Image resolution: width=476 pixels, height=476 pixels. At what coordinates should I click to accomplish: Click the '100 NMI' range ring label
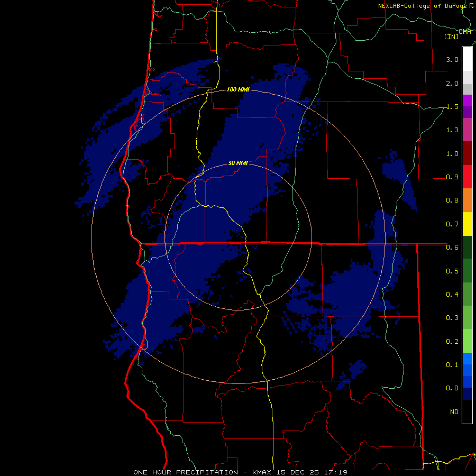pos(238,89)
